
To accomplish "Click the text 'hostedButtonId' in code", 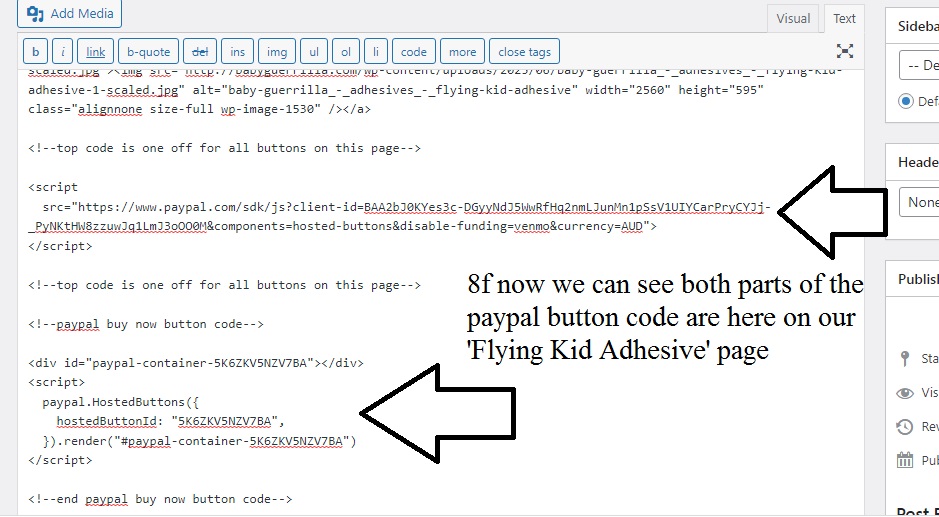I will pos(106,421).
